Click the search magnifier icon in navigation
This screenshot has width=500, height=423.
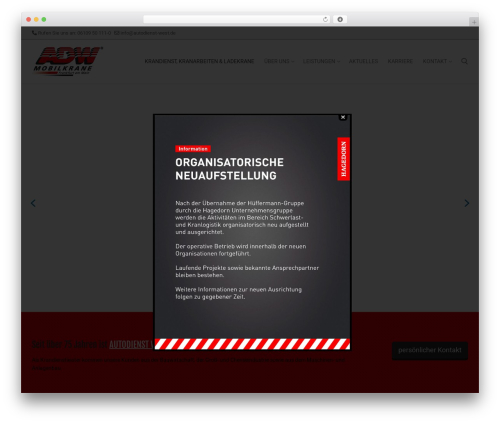click(464, 61)
